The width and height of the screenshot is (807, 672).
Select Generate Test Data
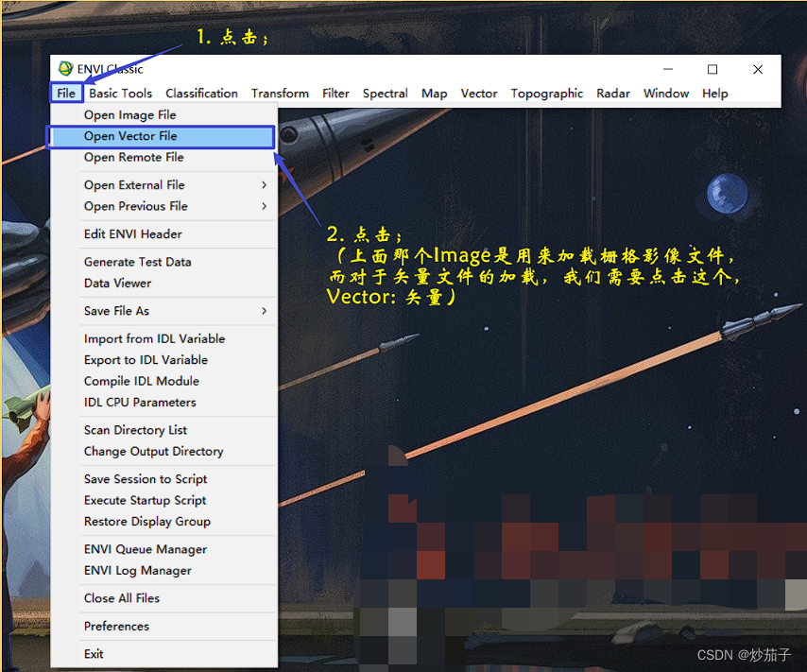[163, 262]
